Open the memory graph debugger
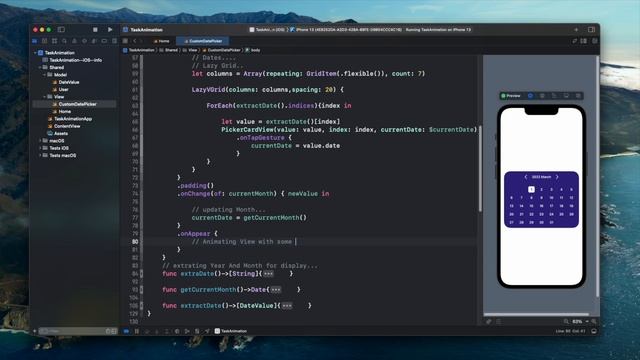This screenshot has width=640, height=360. [x=187, y=331]
